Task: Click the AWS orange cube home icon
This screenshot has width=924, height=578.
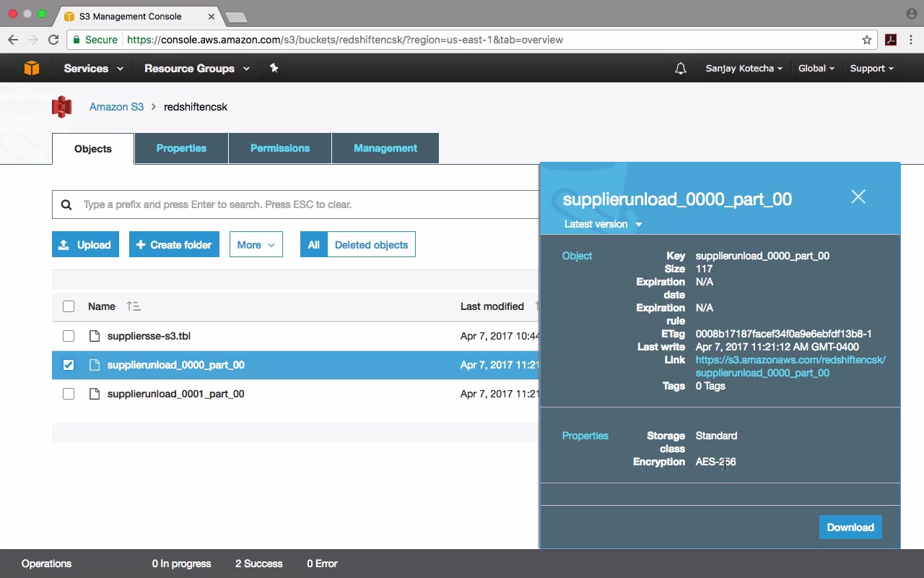Action: 32,68
